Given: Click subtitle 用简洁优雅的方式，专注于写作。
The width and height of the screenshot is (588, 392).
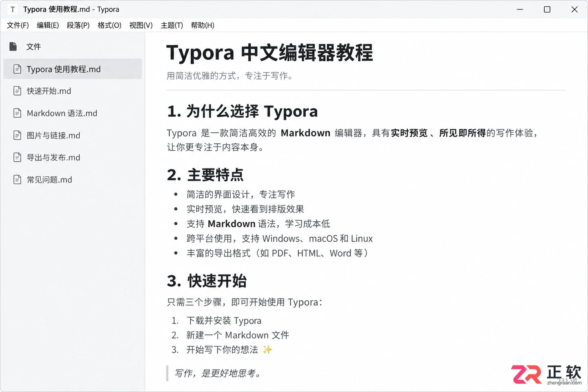Looking at the screenshot, I should 230,76.
